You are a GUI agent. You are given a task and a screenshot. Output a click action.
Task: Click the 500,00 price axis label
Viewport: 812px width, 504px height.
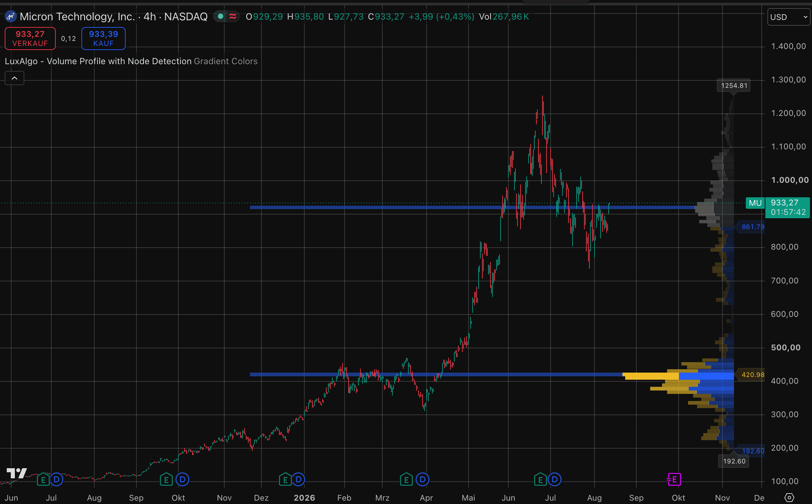(786, 348)
